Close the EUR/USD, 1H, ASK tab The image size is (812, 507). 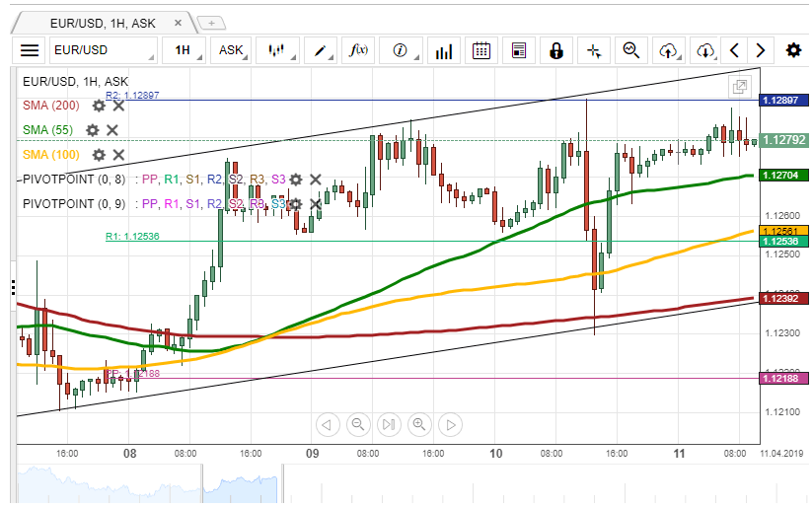click(179, 23)
